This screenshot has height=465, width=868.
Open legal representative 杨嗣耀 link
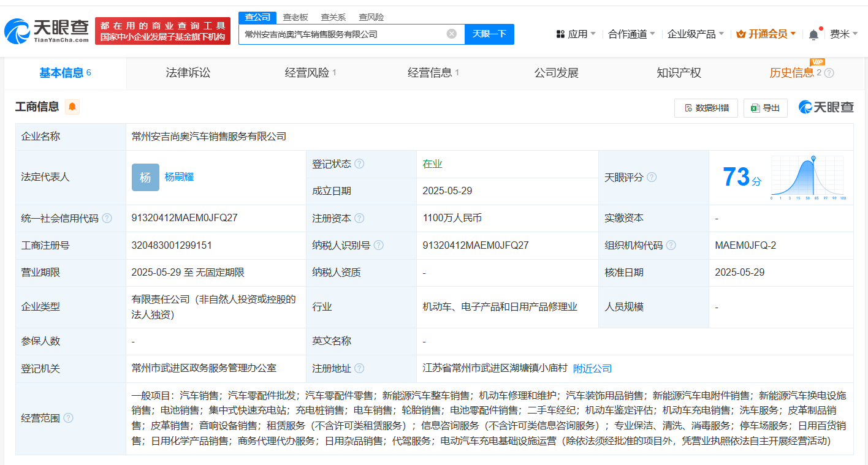[179, 177]
